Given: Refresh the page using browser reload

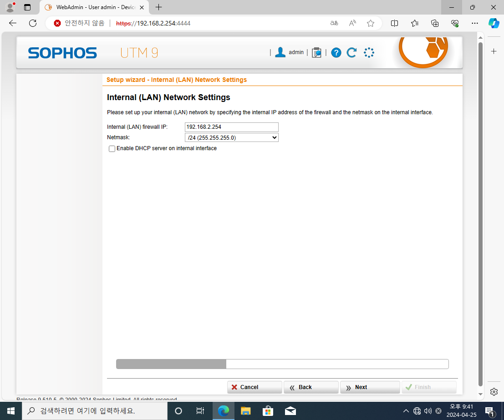Looking at the screenshot, I should (33, 23).
